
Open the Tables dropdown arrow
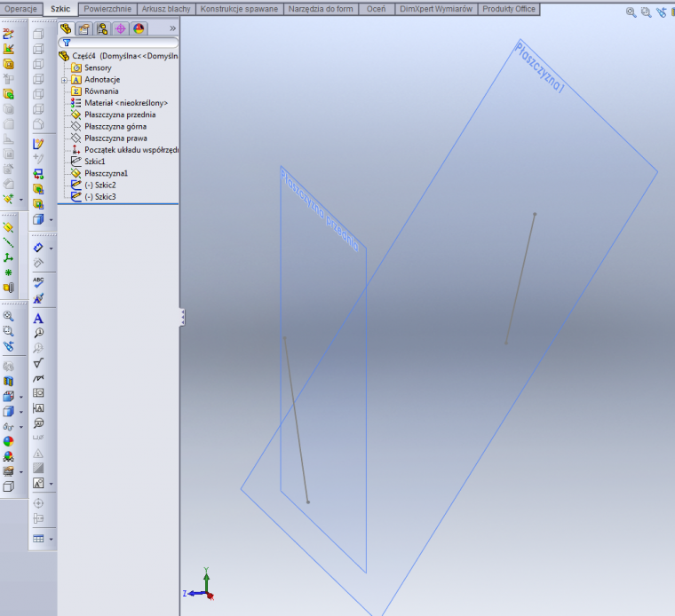click(52, 540)
